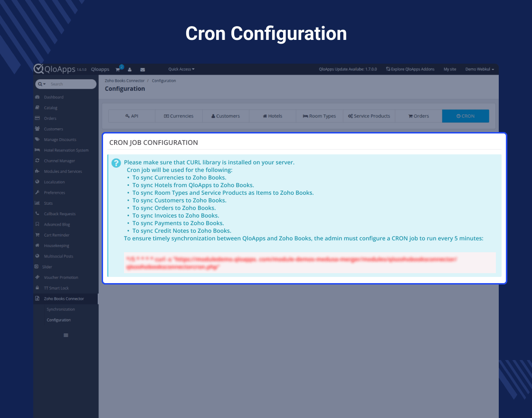
Task: Switch to the Hotels tab
Action: pyautogui.click(x=273, y=116)
